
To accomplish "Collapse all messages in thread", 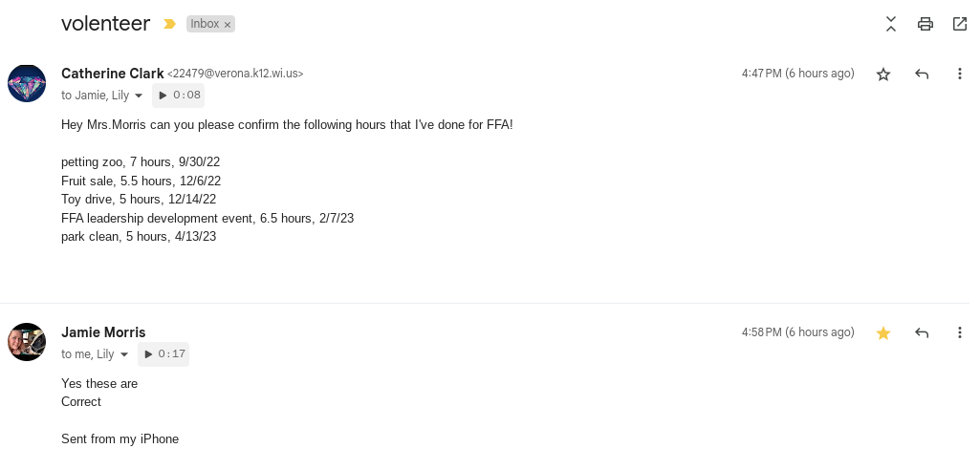I will click(x=891, y=25).
